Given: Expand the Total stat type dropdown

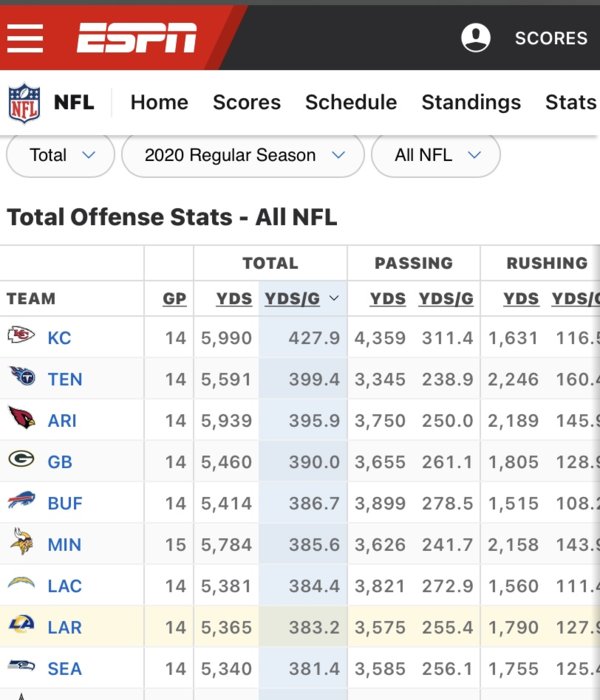Looking at the screenshot, I should [x=61, y=155].
